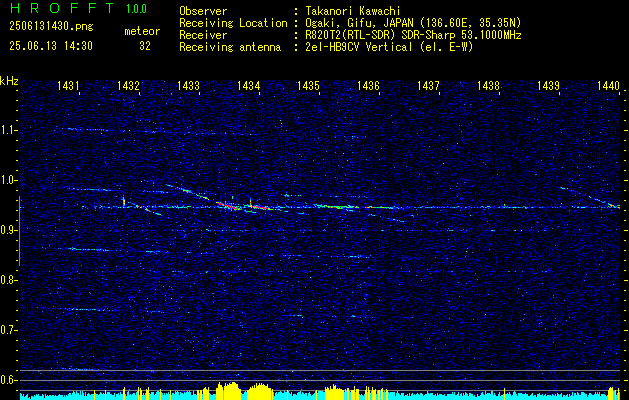Click the version number 1.0.0
Image resolution: width=629 pixels, height=400 pixels.
[x=136, y=9]
